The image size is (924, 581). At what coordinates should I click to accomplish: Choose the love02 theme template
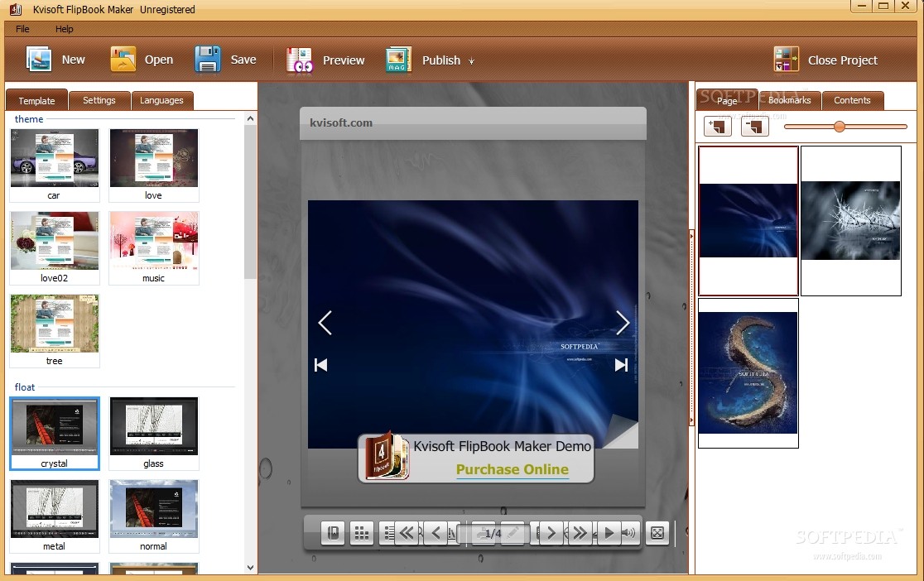tap(54, 248)
